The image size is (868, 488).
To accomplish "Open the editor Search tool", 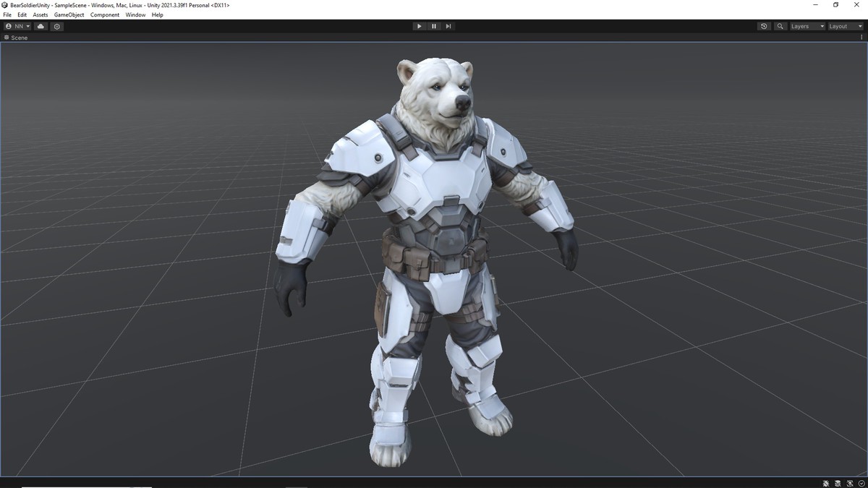I will [x=780, y=26].
